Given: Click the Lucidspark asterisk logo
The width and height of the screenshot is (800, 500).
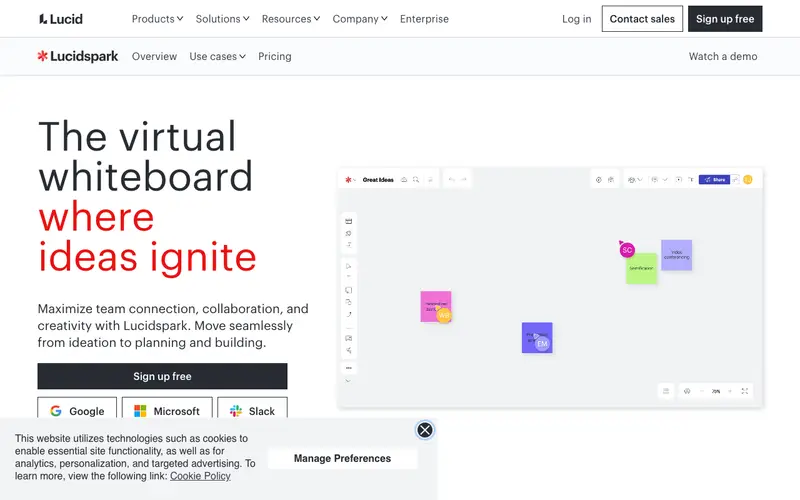Looking at the screenshot, I should click(x=42, y=56).
